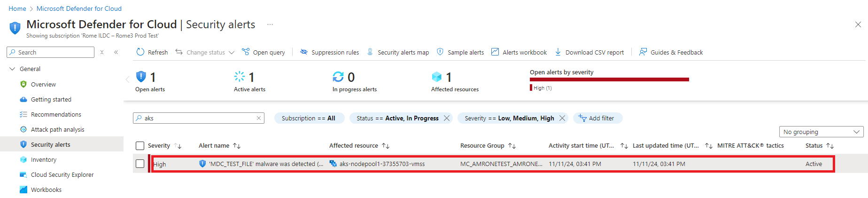
Task: Click the red High severity bar
Action: point(609,79)
